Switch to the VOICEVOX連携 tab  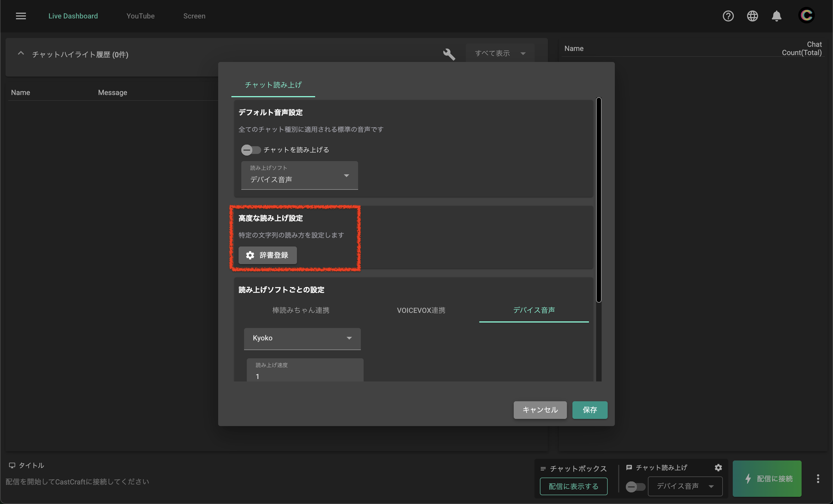coord(421,310)
